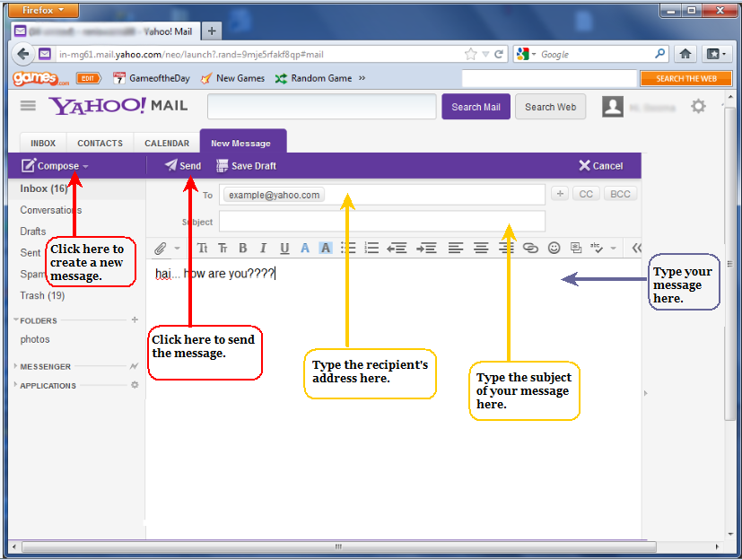The height and width of the screenshot is (560, 742).
Task: Align text to the left
Action: pyautogui.click(x=456, y=248)
